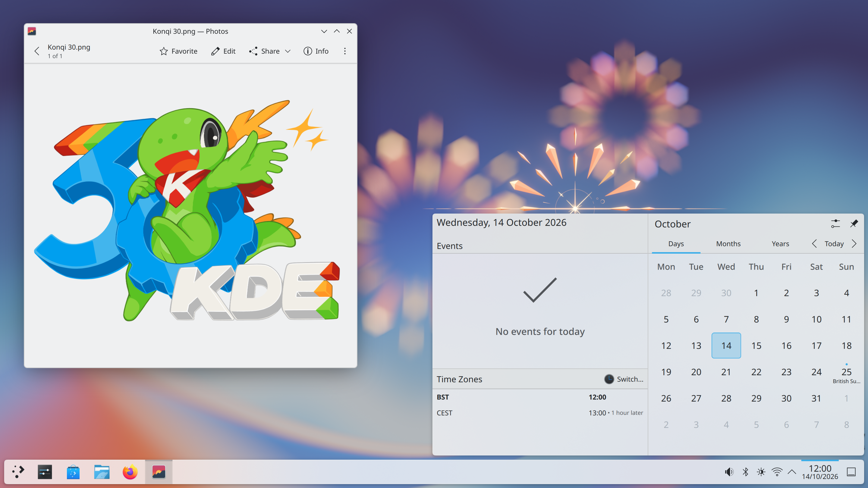The width and height of the screenshot is (868, 488).
Task: Select the CEST time zone row
Action: click(540, 413)
